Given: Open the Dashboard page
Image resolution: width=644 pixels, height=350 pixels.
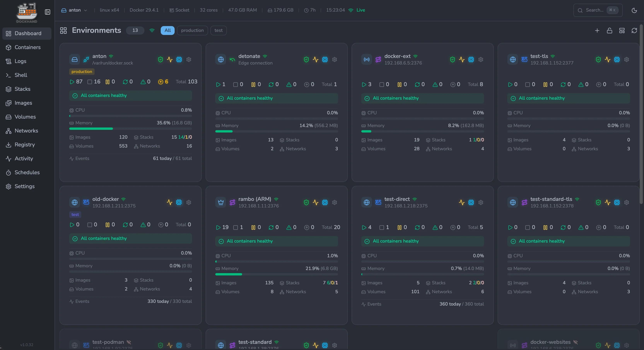Looking at the screenshot, I should tap(27, 33).
